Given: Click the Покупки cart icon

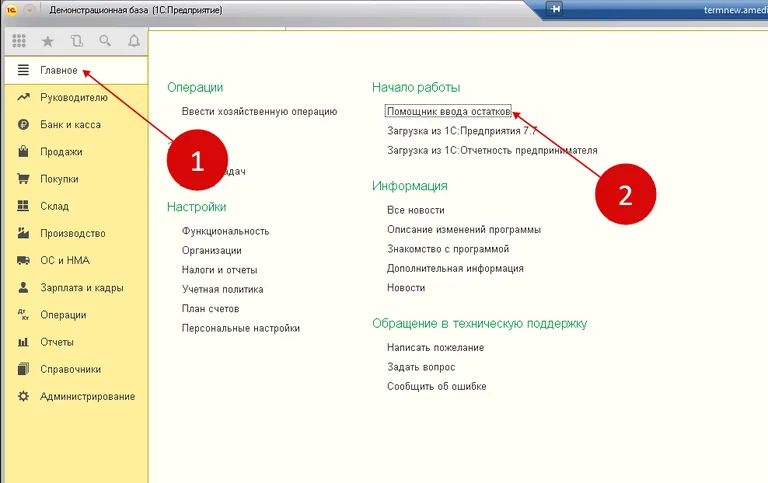Looking at the screenshot, I should [x=23, y=179].
